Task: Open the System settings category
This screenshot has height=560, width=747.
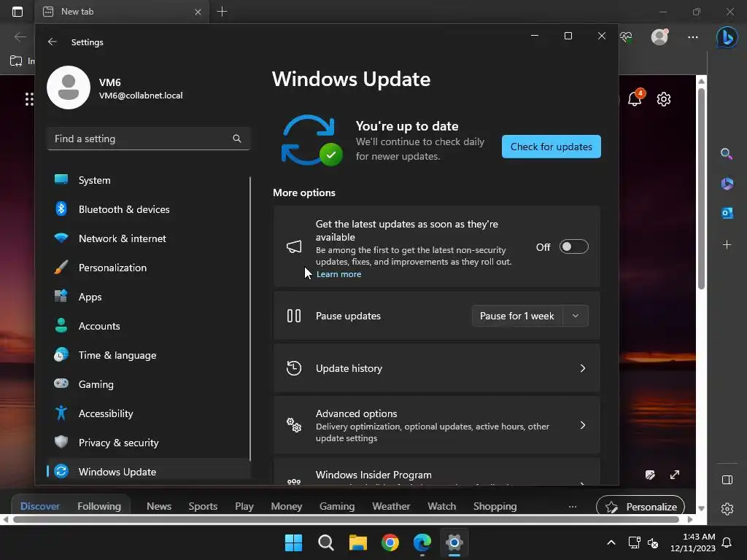Action: [148, 180]
